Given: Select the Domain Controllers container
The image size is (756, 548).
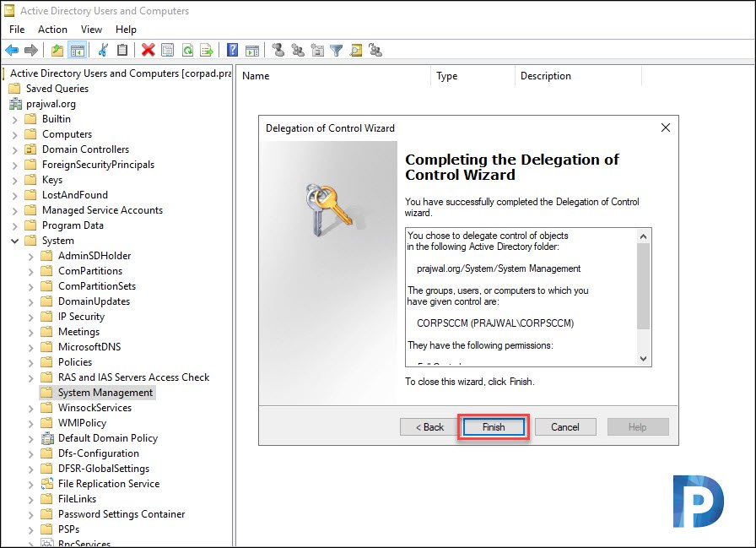Looking at the screenshot, I should [85, 149].
